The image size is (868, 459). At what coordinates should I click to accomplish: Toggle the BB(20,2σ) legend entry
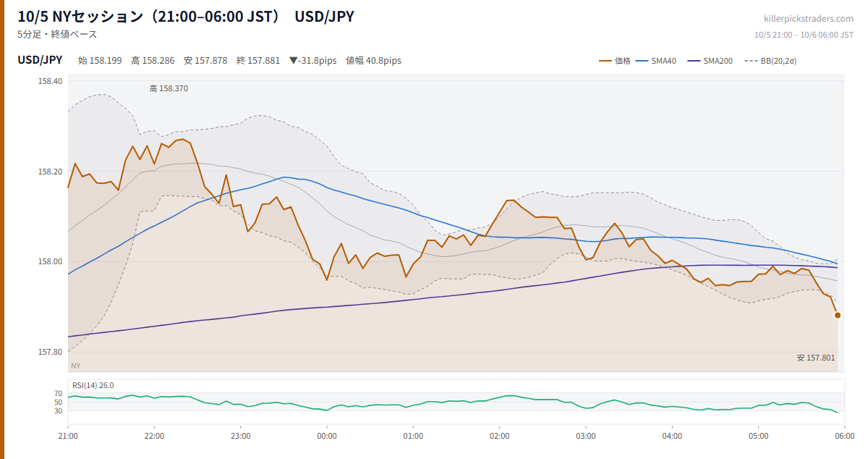coord(770,61)
